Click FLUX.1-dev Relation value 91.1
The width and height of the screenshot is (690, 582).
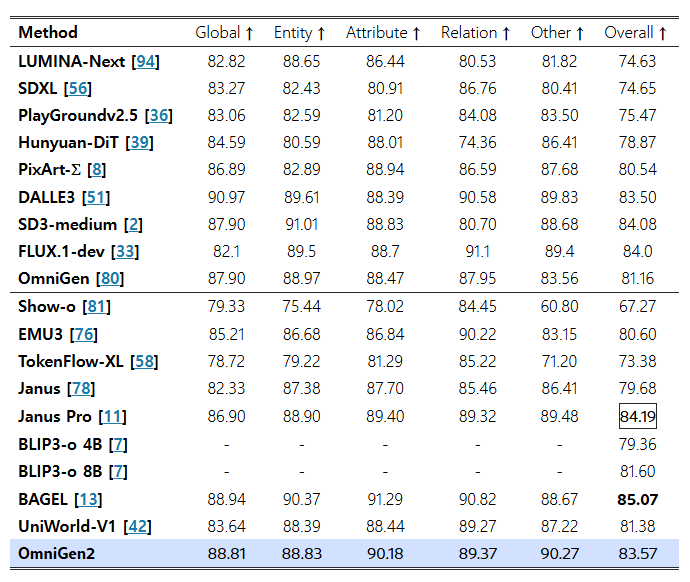pos(477,251)
